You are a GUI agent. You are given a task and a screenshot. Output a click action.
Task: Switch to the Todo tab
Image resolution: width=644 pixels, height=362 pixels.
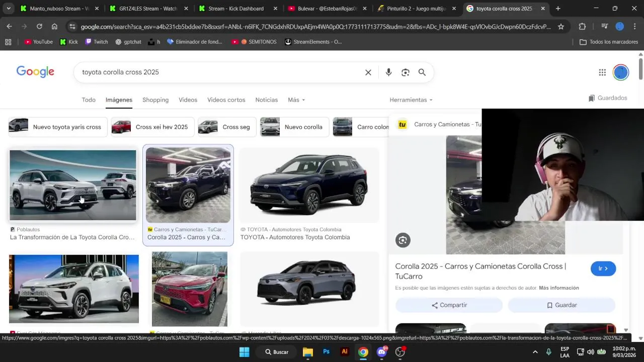point(89,100)
